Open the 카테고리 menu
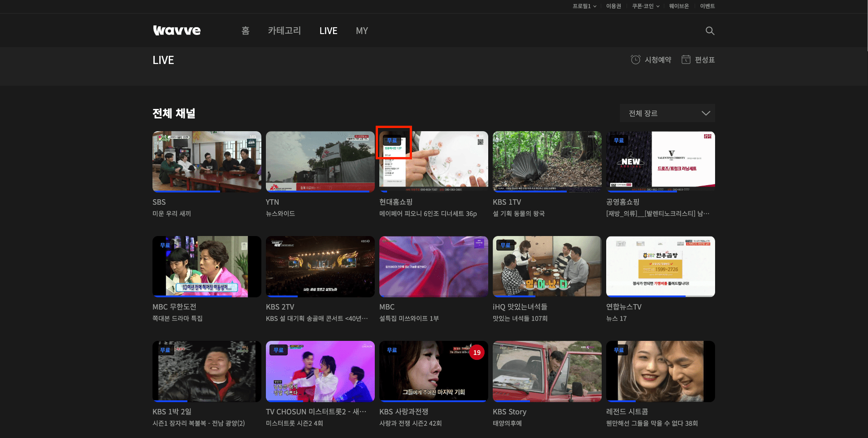 click(x=284, y=31)
